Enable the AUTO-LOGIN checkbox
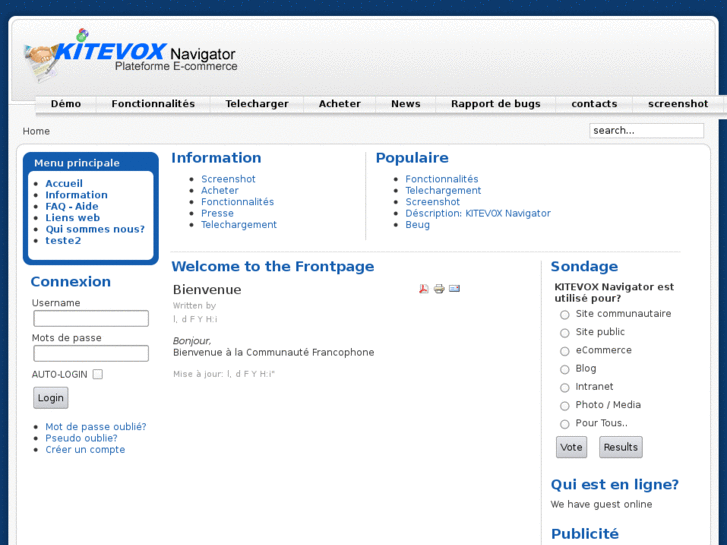This screenshot has height=545, width=727. click(98, 374)
